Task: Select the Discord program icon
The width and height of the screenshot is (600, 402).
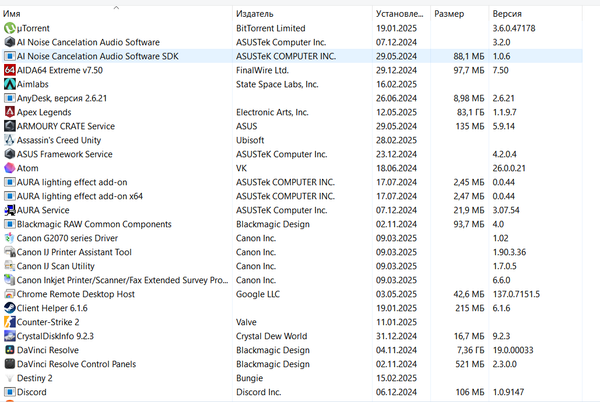Action: 10,392
